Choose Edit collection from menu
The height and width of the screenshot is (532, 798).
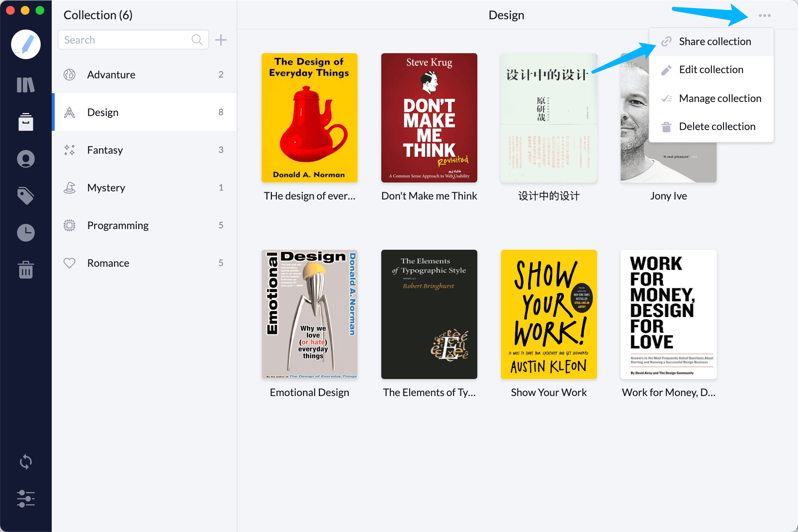[x=711, y=70]
